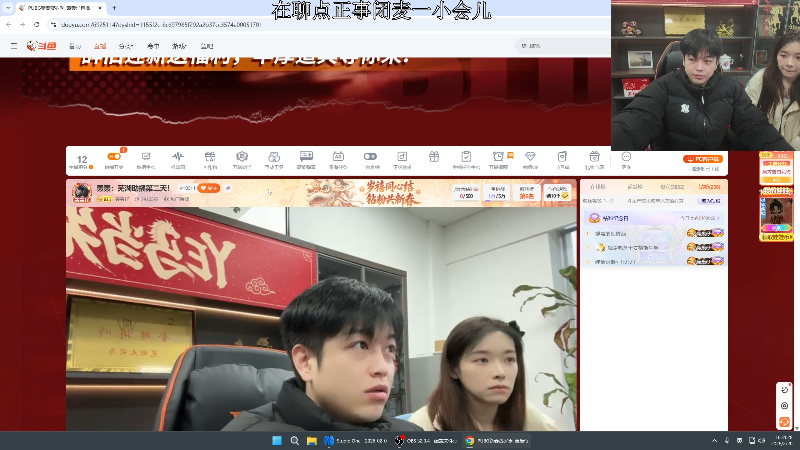Open the chat message settings icon
Image resolution: width=800 pixels, height=450 pixels.
(x=306, y=156)
